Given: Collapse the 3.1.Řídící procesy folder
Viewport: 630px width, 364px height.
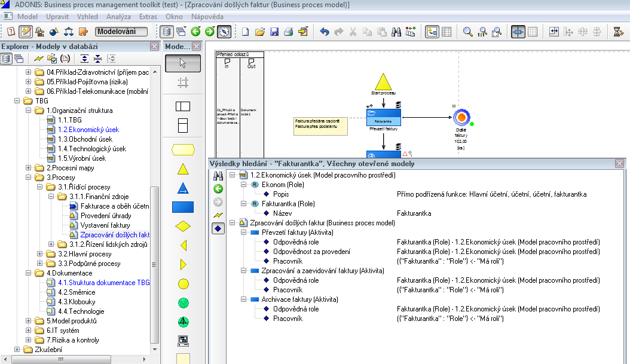Looking at the screenshot, I should pos(40,187).
